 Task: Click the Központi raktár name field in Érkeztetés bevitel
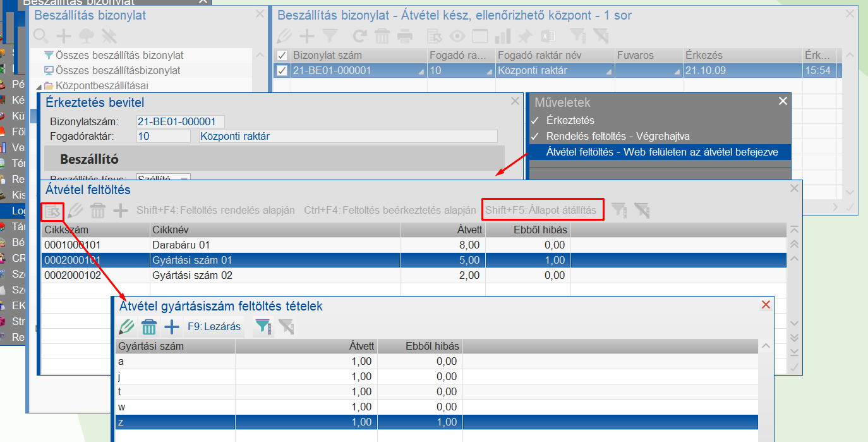(347, 136)
